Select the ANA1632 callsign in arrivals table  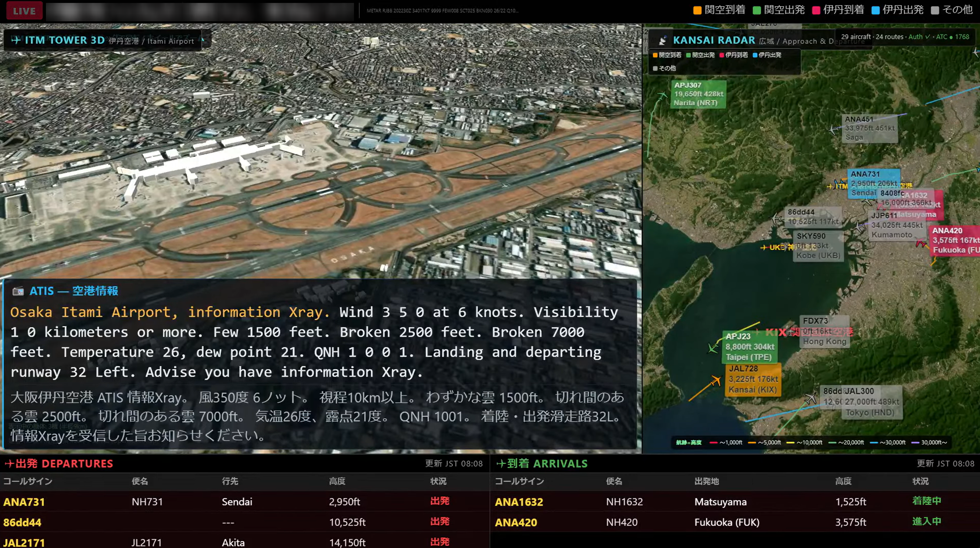point(519,502)
